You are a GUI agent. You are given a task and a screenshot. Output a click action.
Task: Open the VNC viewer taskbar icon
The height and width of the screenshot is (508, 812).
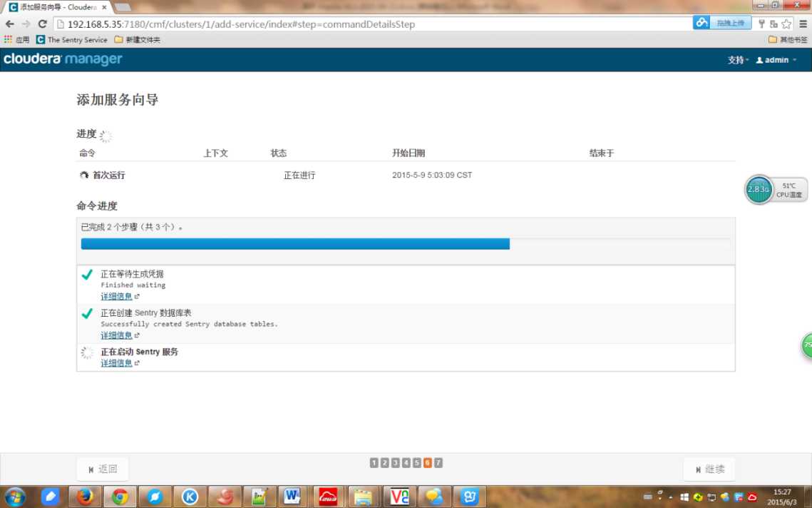coord(399,497)
